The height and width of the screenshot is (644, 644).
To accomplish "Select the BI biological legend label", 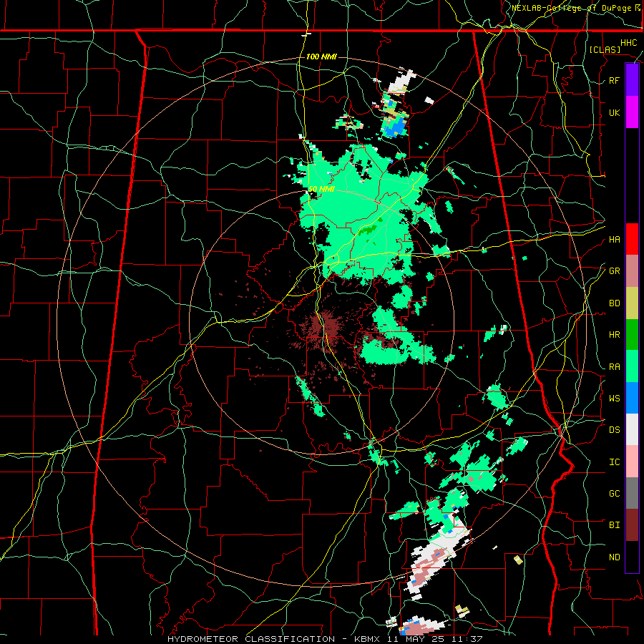I will click(x=615, y=525).
